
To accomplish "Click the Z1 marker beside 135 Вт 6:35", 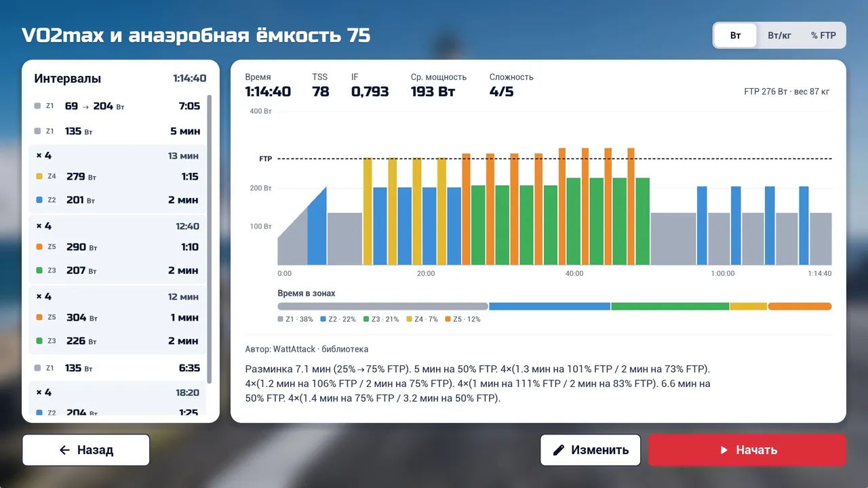I will [37, 368].
